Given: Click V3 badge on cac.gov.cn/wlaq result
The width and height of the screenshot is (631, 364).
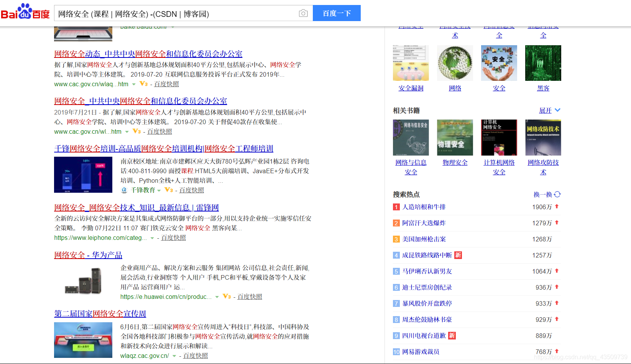Looking at the screenshot, I should 144,84.
